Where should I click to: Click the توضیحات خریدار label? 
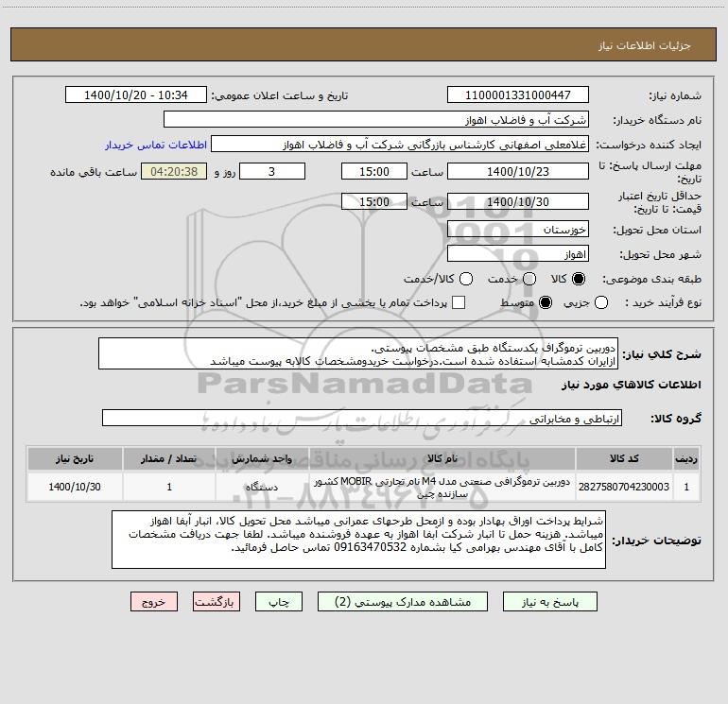click(656, 541)
